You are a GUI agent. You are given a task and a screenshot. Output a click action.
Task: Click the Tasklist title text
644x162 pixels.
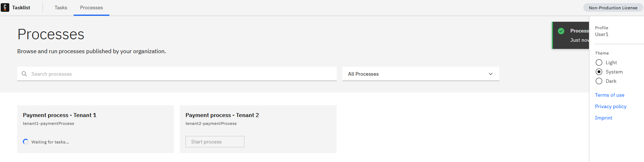pos(21,7)
